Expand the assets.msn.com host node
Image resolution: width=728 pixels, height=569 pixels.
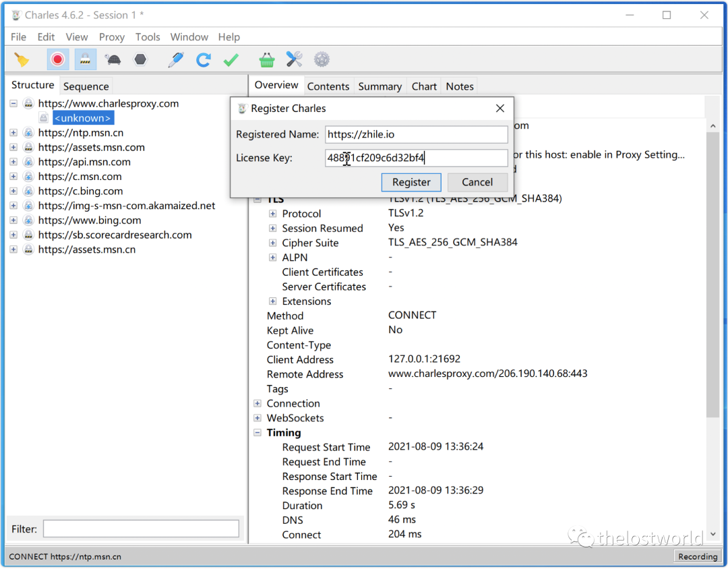click(x=13, y=147)
